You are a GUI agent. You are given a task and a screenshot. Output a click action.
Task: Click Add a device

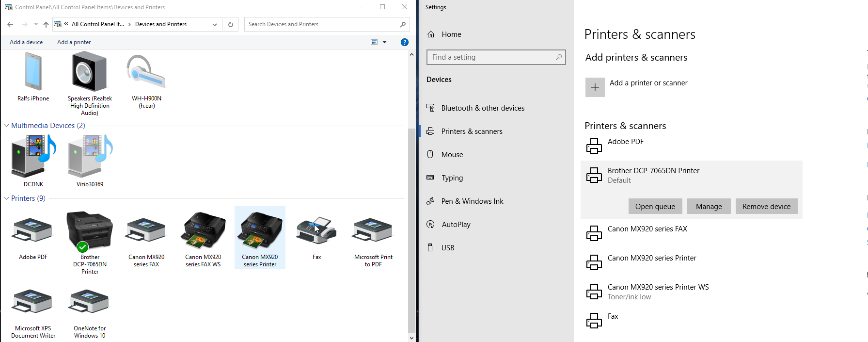26,42
